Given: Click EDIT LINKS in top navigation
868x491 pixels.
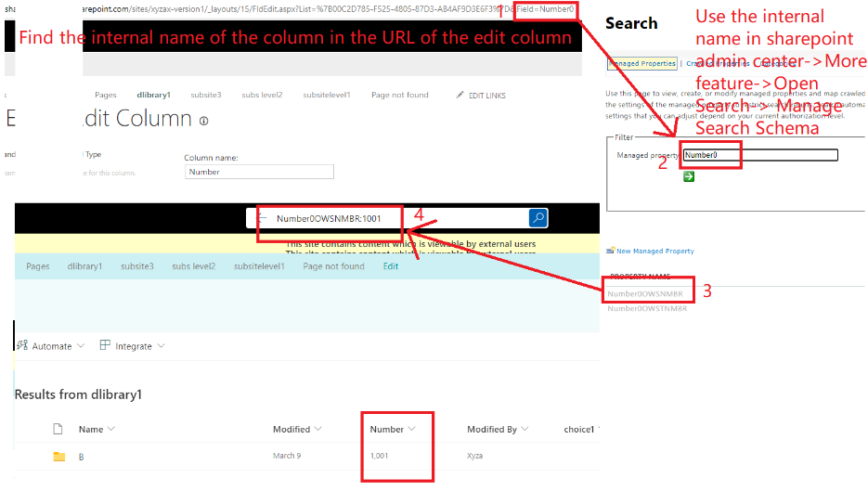Looking at the screenshot, I should click(487, 96).
